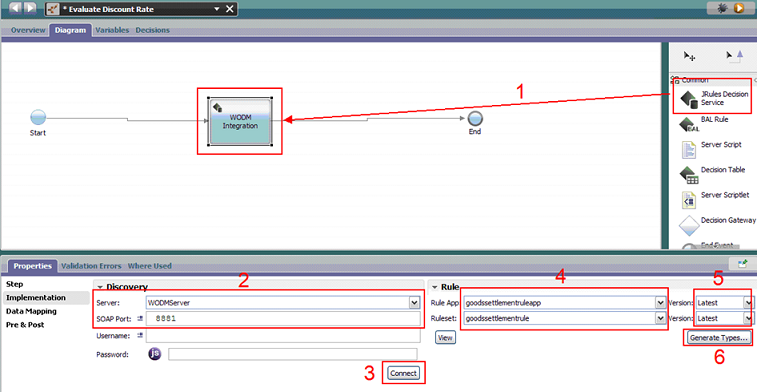Open the Ruleset dropdown
This screenshot has height=392, width=757.
[660, 318]
